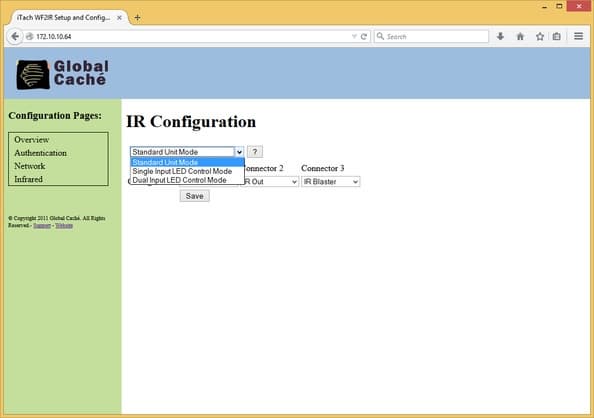This screenshot has height=418, width=594.
Task: Click the Configuration Pages heading
Action: (x=55, y=116)
